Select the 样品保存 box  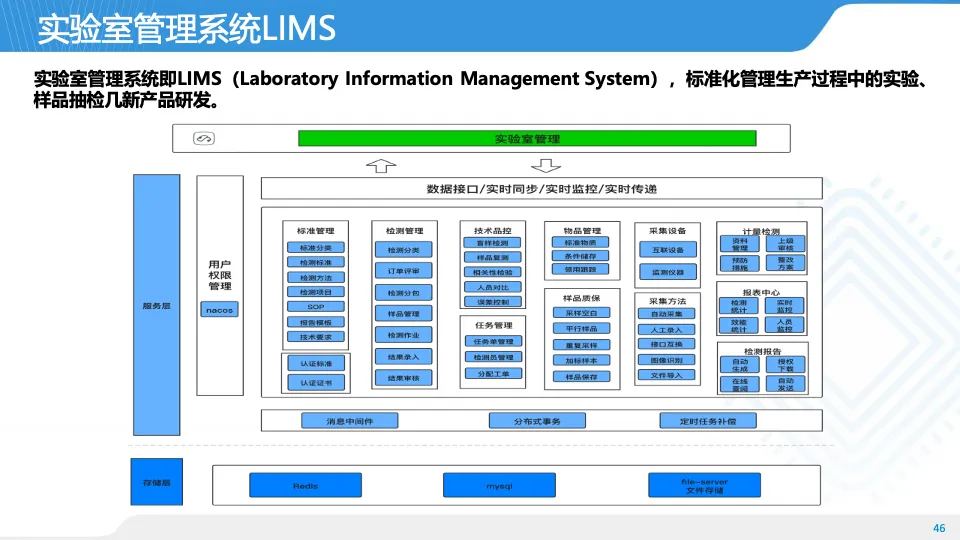tap(581, 377)
